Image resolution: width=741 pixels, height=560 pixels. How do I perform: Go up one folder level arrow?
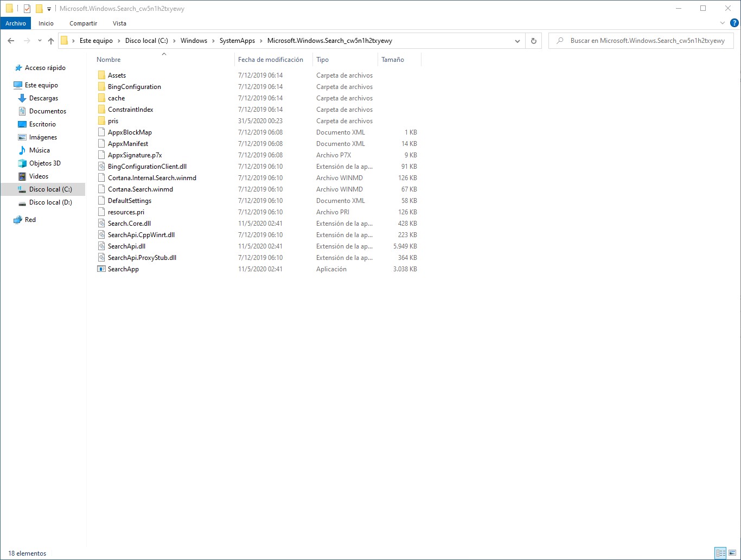(51, 41)
